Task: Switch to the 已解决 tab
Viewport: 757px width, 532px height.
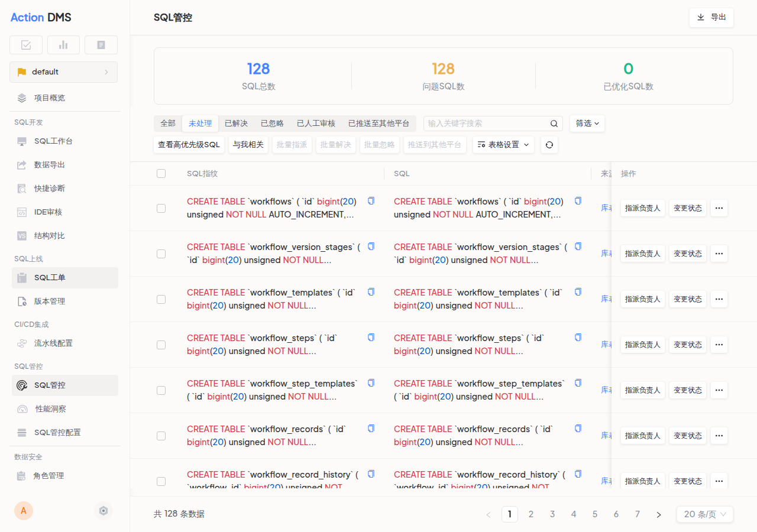Action: (x=235, y=124)
